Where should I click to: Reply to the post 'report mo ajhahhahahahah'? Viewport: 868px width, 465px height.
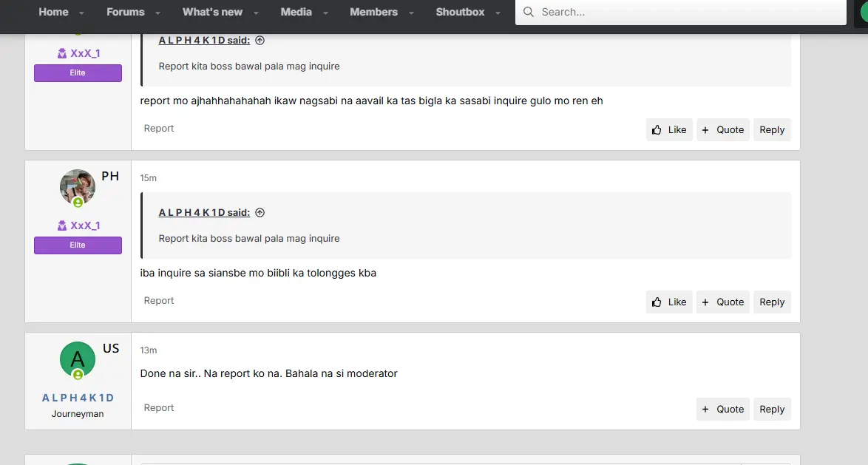[x=772, y=129]
